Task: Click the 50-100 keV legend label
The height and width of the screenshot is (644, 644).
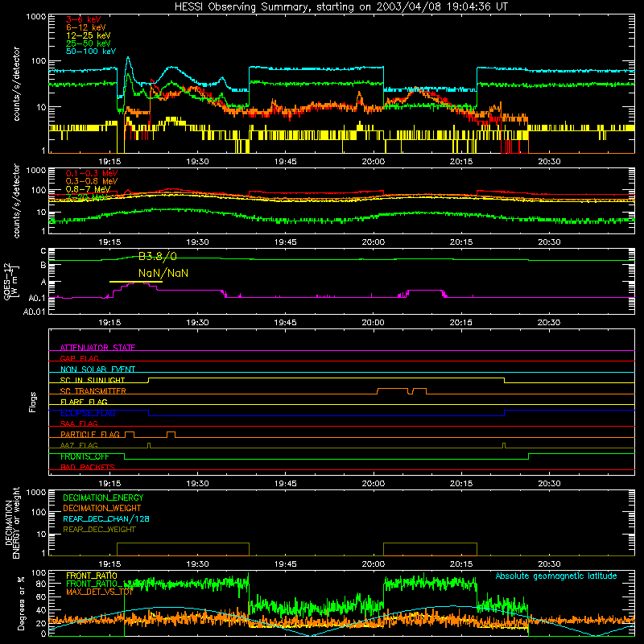Action: tap(91, 52)
